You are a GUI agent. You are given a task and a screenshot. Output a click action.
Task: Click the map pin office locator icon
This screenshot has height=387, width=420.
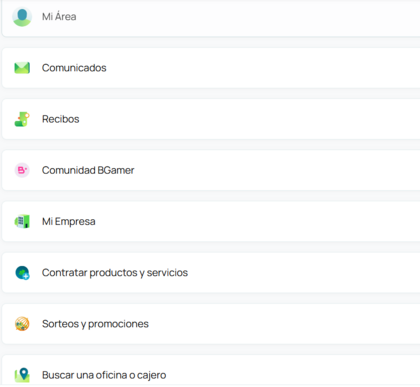[x=22, y=375]
